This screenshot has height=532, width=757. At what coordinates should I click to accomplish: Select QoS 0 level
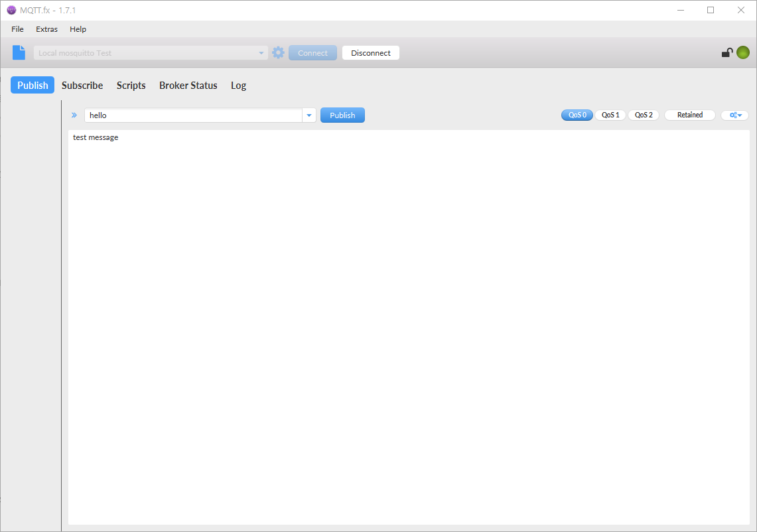click(x=577, y=115)
